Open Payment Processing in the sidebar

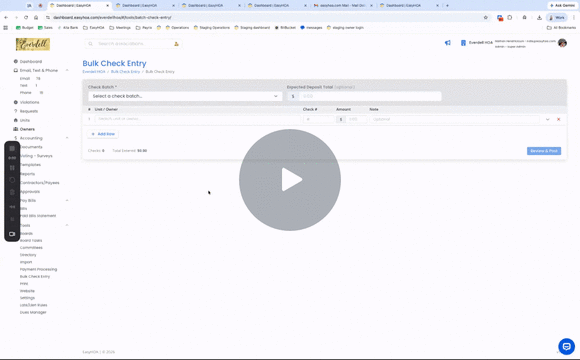(38, 269)
